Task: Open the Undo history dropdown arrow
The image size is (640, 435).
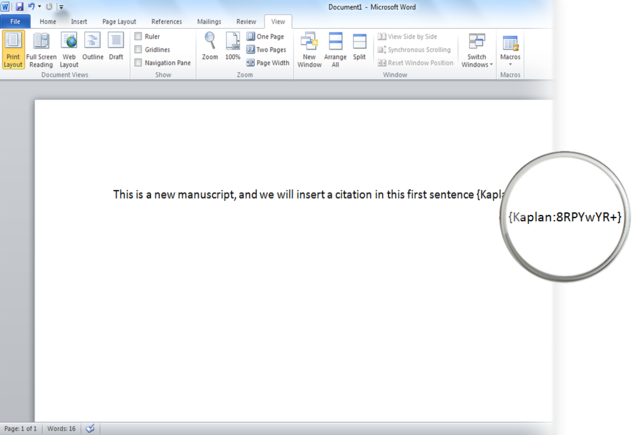Action: coord(40,7)
